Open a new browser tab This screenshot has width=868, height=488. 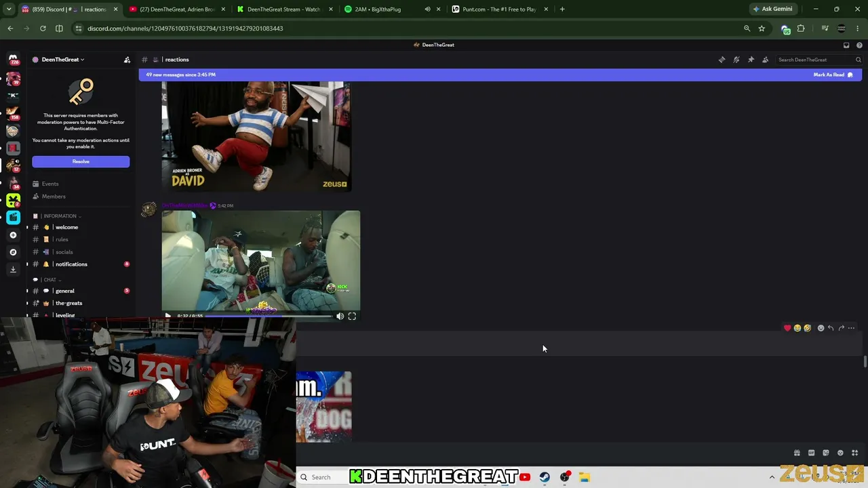point(562,9)
